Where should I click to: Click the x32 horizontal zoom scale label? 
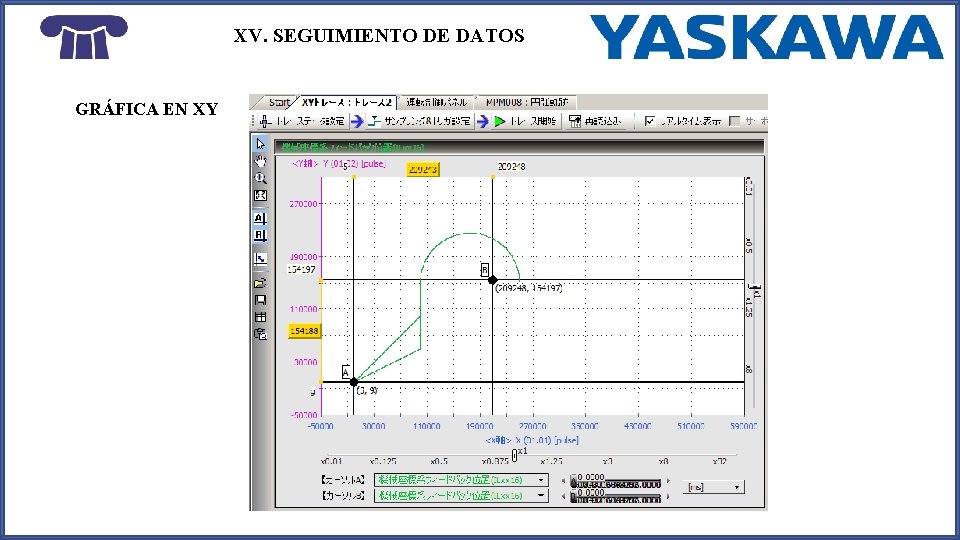point(719,462)
